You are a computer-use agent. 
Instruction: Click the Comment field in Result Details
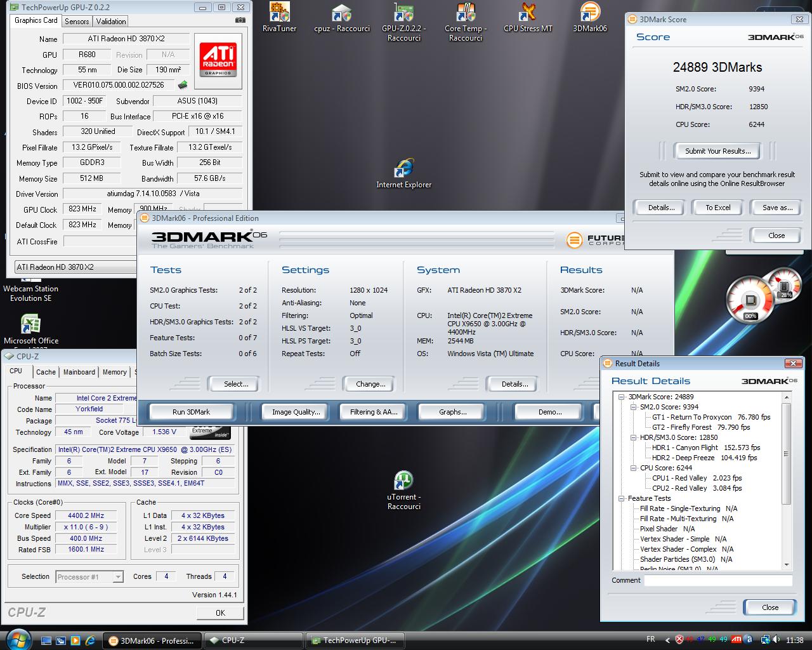point(718,581)
